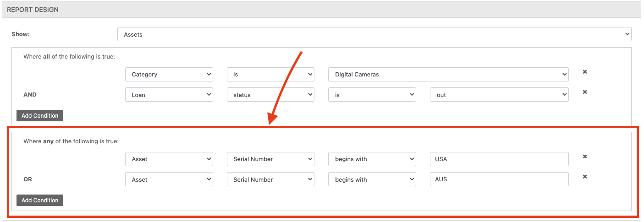
Task: Delete the Loan status condition row
Action: (585, 92)
